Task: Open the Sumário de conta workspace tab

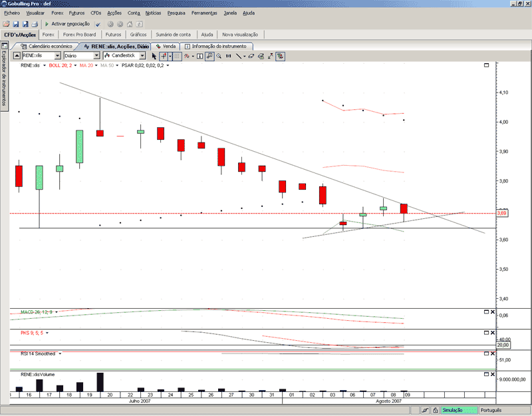Action: coord(173,35)
